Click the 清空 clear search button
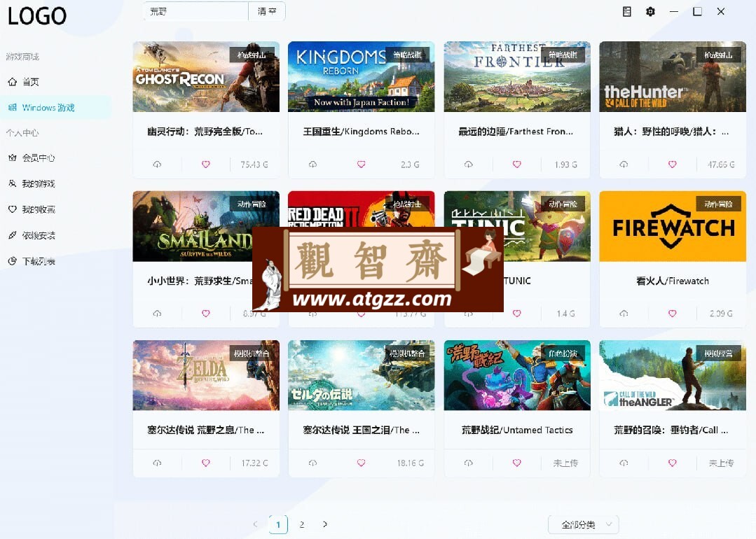756x539 pixels. click(x=267, y=11)
